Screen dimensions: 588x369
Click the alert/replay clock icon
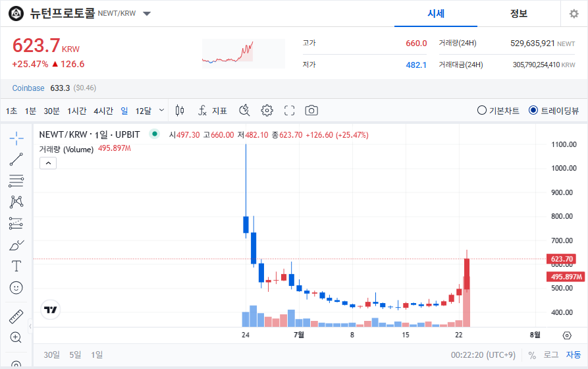(244, 111)
